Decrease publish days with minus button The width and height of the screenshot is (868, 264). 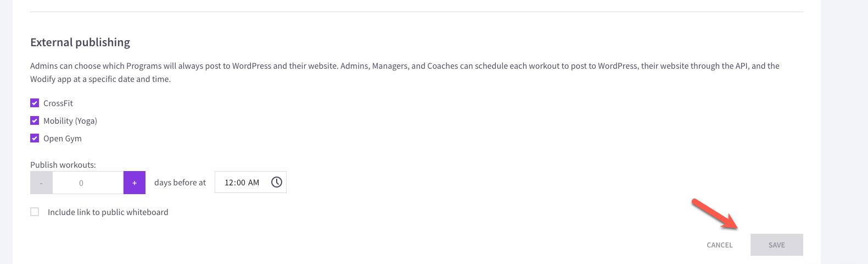(x=41, y=183)
